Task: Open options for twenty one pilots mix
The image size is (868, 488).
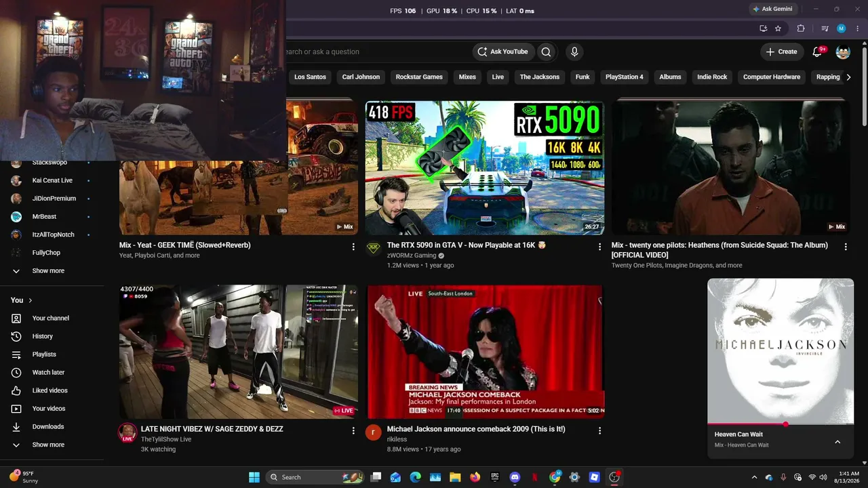Action: [846, 247]
